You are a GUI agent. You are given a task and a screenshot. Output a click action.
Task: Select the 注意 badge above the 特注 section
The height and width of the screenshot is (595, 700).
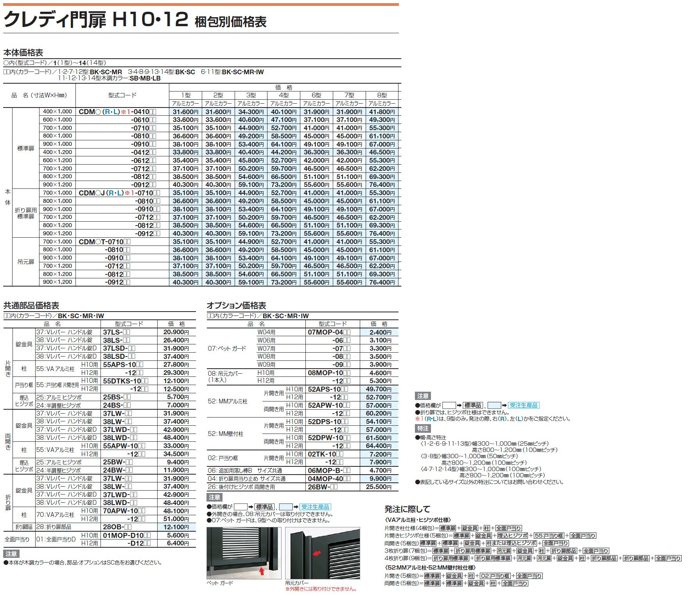[423, 396]
